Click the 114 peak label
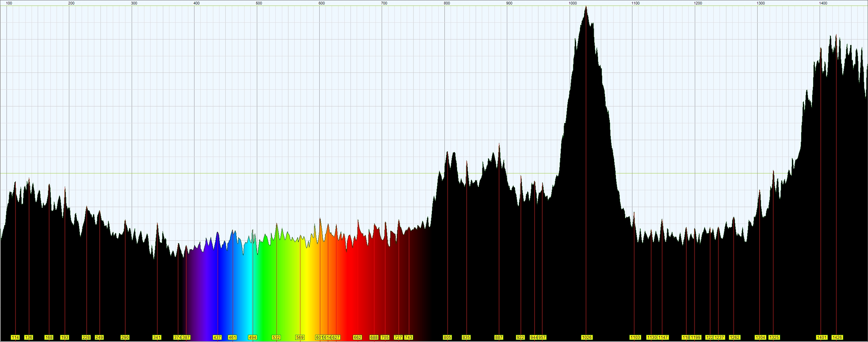 [15, 338]
